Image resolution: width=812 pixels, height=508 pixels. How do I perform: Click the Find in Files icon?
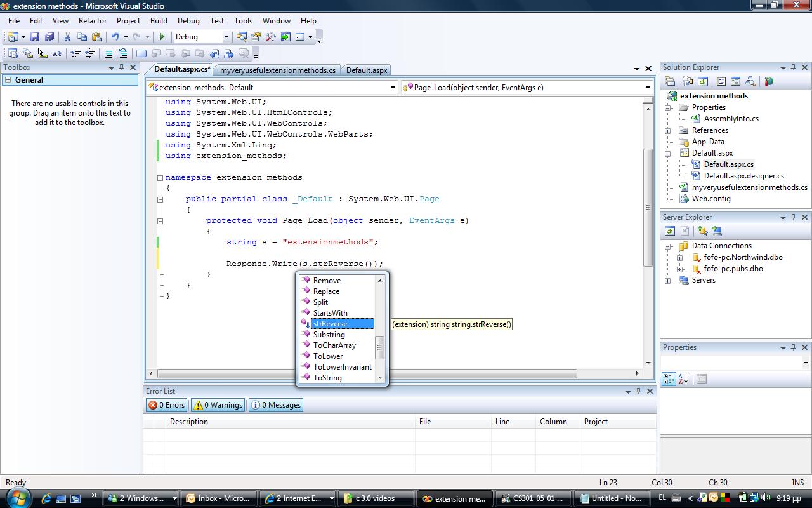coord(241,37)
